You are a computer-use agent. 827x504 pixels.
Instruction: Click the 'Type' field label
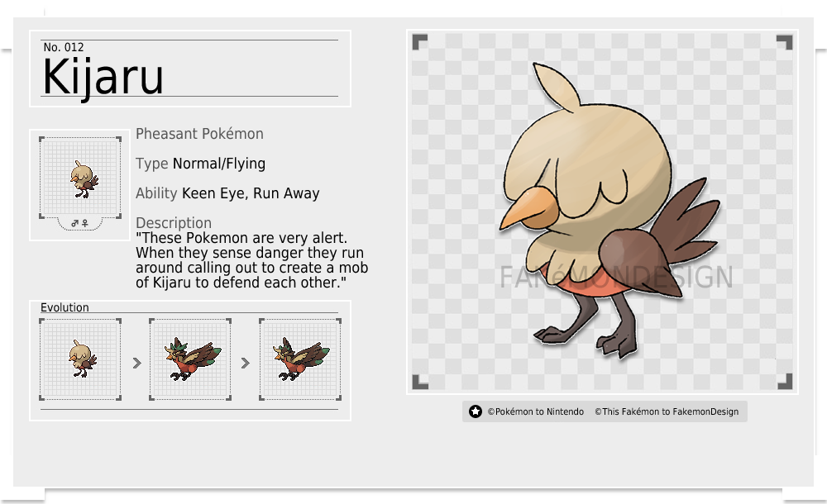(x=152, y=164)
